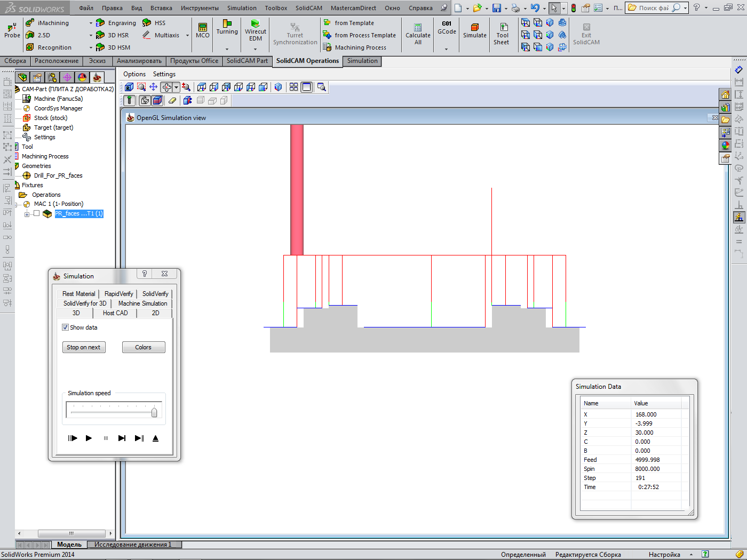Open the Tool Sheet
Image resolution: width=747 pixels, height=560 pixels.
tap(502, 34)
